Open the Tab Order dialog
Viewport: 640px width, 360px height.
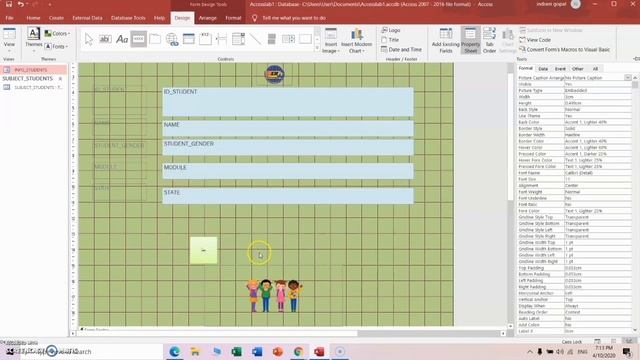click(x=489, y=41)
